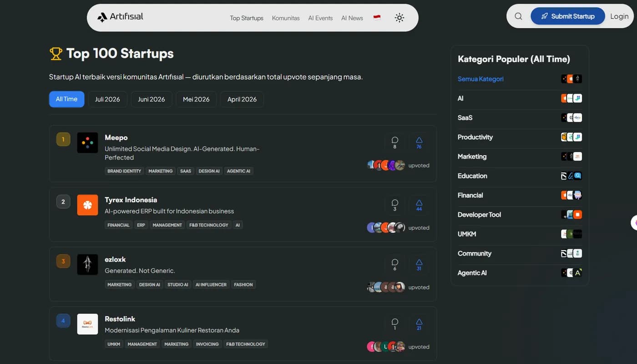The image size is (637, 364).
Task: Click the ezloxk title link
Action: 115,259
